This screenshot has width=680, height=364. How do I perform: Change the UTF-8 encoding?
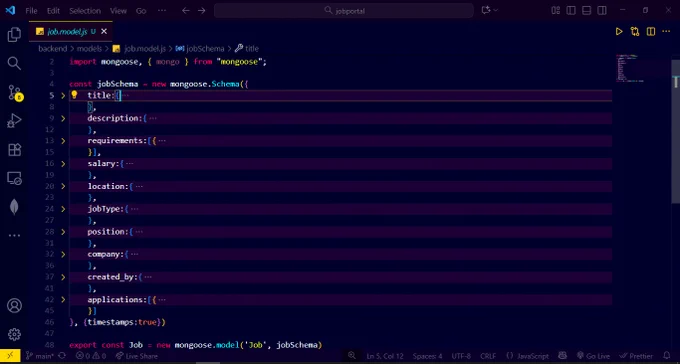coord(461,356)
